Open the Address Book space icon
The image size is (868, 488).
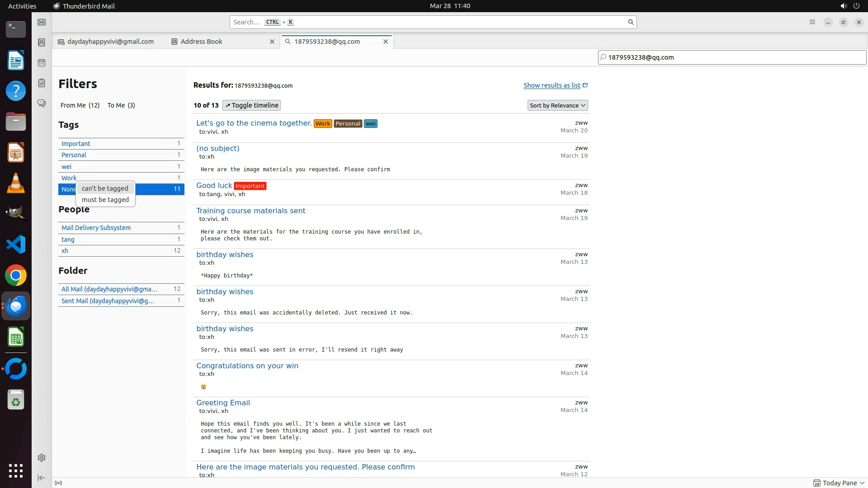tap(42, 42)
